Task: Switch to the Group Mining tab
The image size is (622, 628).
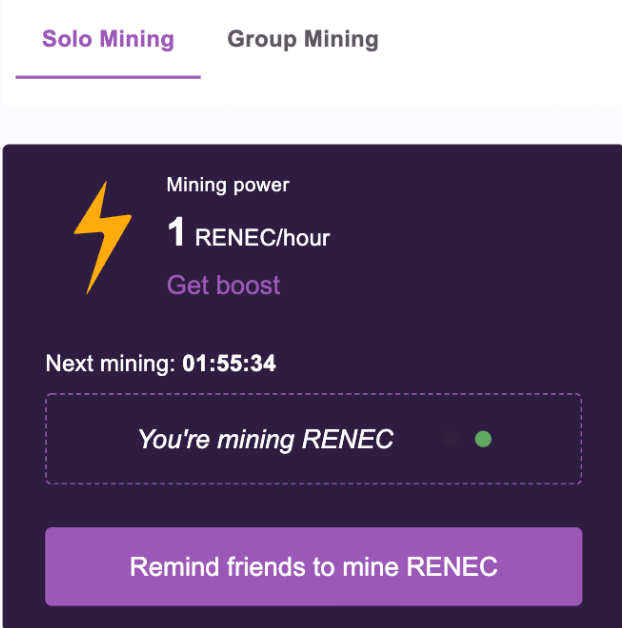Action: 303,40
